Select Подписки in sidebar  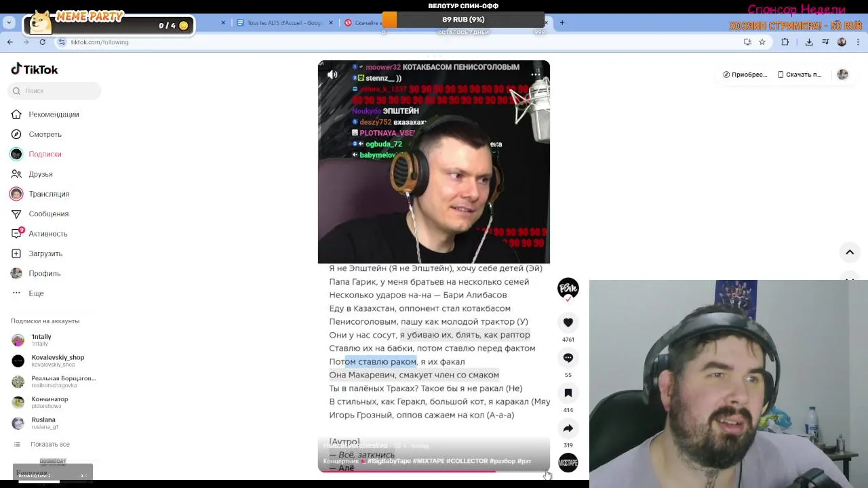point(36,154)
